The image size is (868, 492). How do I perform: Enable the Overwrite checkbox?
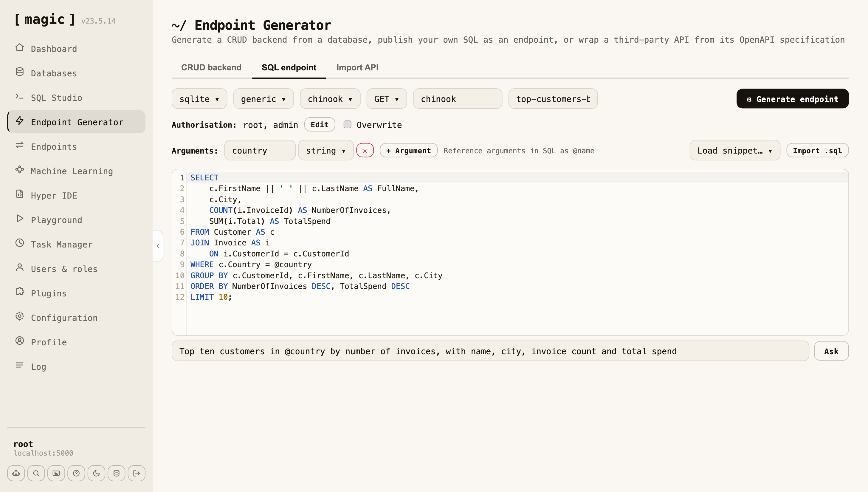click(x=347, y=124)
